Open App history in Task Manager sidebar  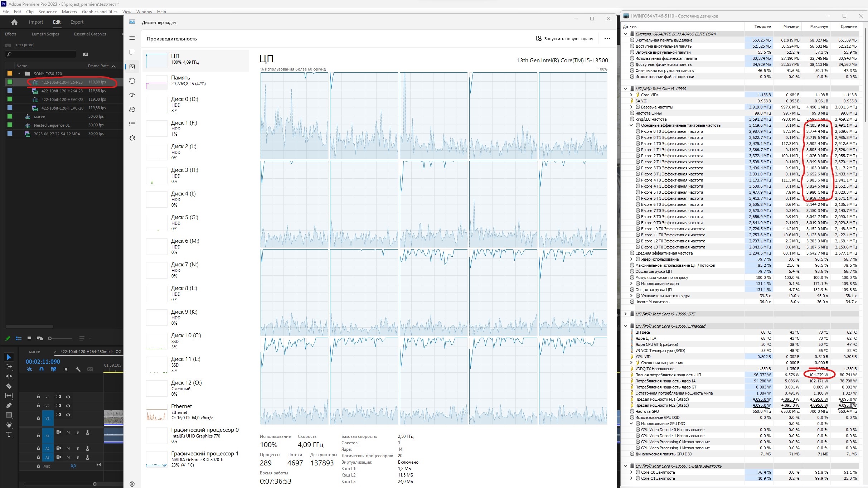pyautogui.click(x=132, y=81)
